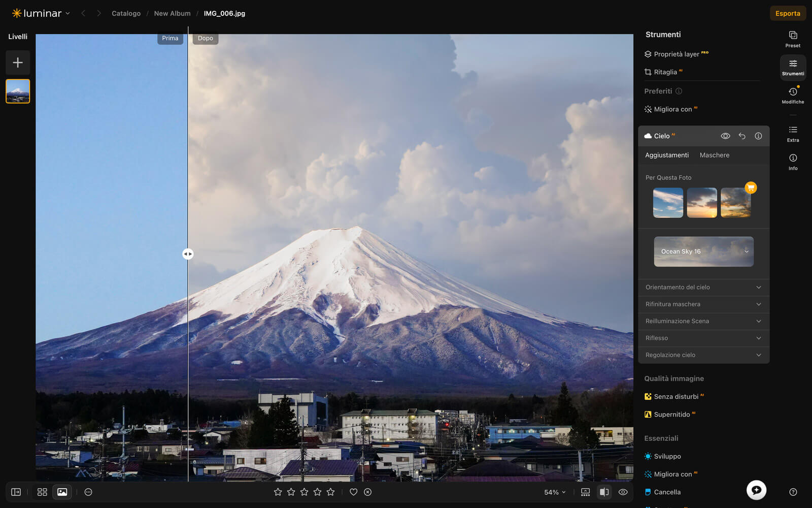The width and height of the screenshot is (812, 508).
Task: Open New Album breadcrumb
Action: tap(173, 14)
